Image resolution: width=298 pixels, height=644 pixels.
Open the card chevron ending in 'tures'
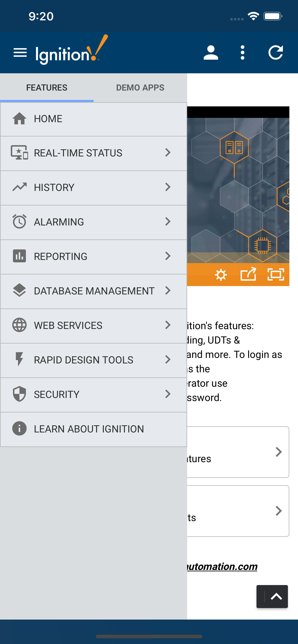(279, 452)
